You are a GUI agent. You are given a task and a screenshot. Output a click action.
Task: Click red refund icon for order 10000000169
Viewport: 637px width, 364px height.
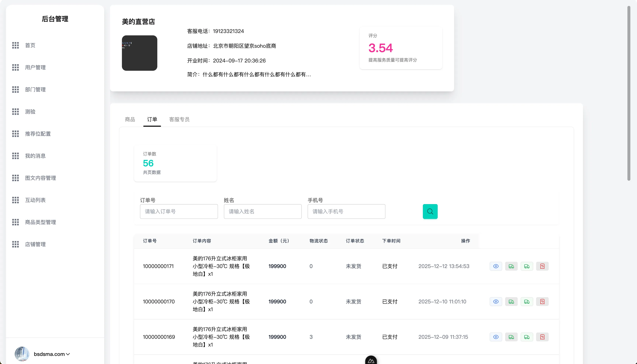point(542,337)
